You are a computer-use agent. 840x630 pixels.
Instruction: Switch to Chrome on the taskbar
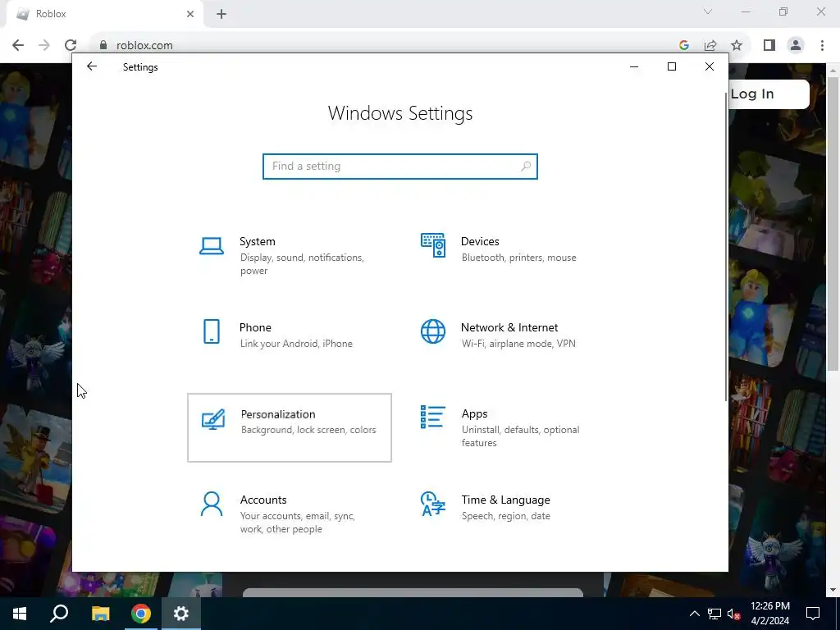point(141,614)
